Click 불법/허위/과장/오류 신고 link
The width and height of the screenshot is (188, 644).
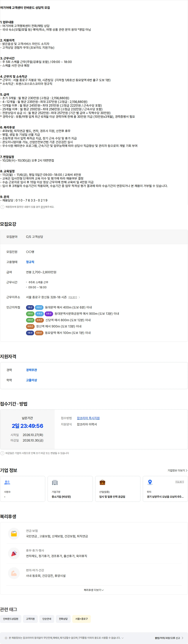(x=169, y=638)
